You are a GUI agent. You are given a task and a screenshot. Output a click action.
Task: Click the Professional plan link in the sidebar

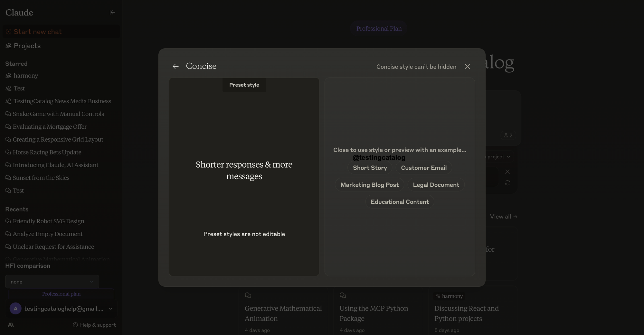(x=61, y=294)
